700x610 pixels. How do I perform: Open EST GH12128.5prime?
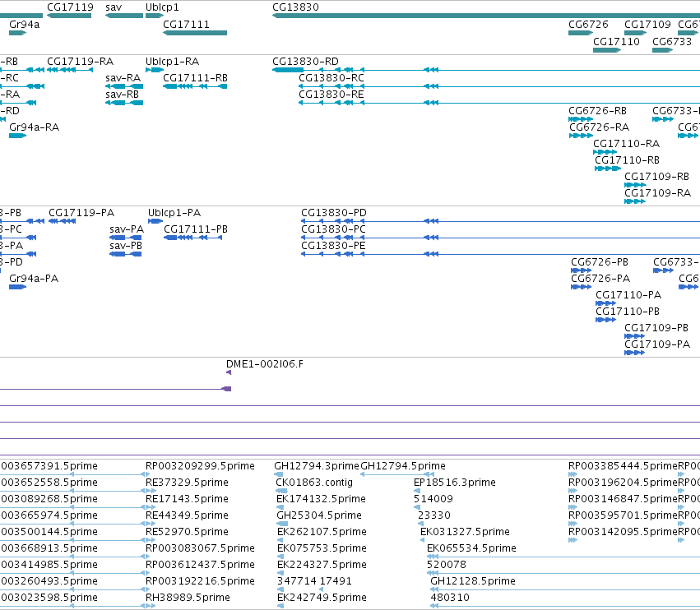point(473,580)
